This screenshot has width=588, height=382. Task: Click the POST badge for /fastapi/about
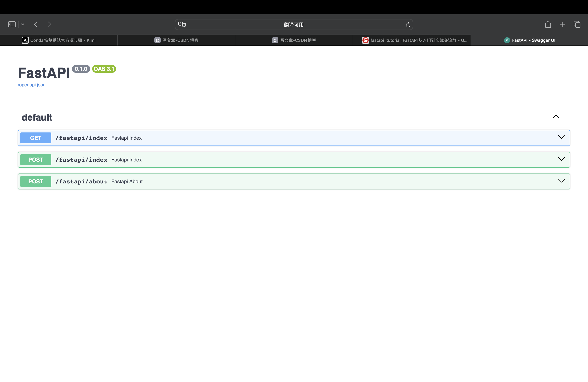click(36, 181)
